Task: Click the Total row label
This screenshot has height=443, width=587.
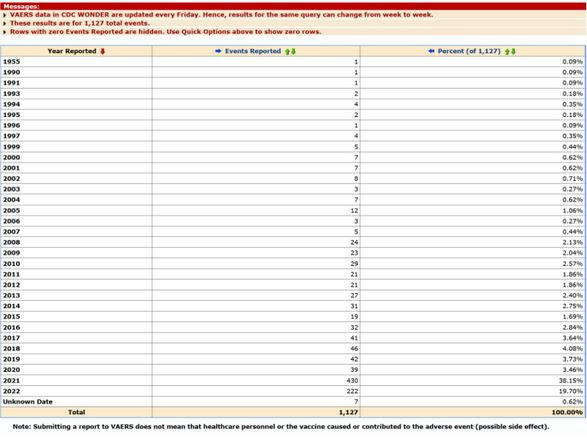Action: point(77,412)
